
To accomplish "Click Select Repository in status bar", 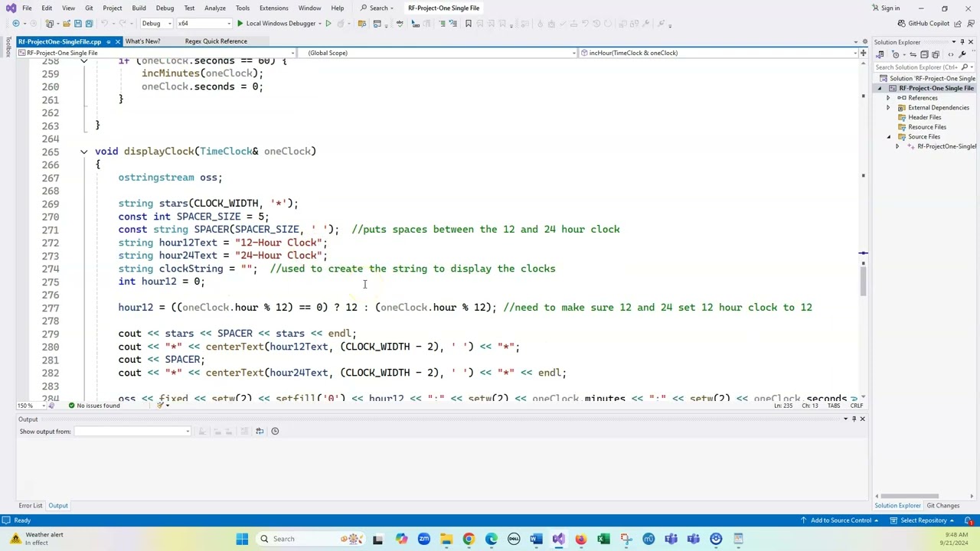I will coord(923,520).
